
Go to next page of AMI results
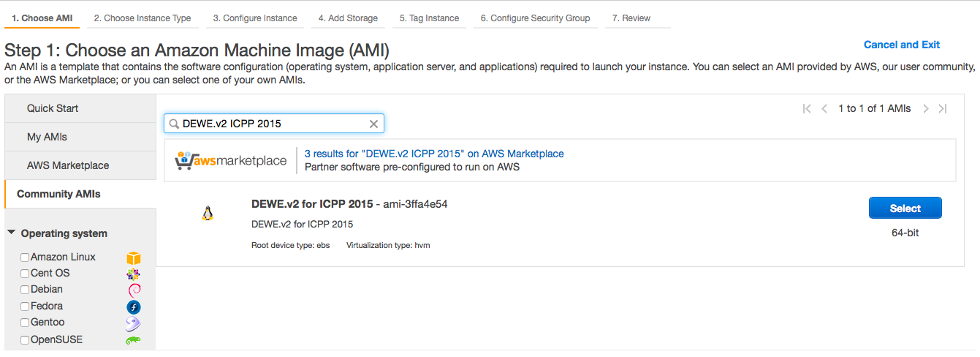[x=925, y=108]
